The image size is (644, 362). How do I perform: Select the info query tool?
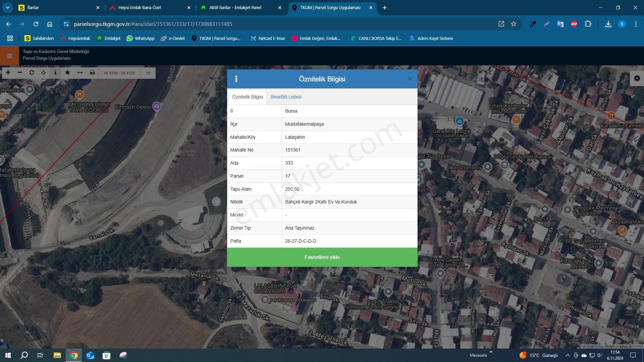pyautogui.click(x=55, y=73)
